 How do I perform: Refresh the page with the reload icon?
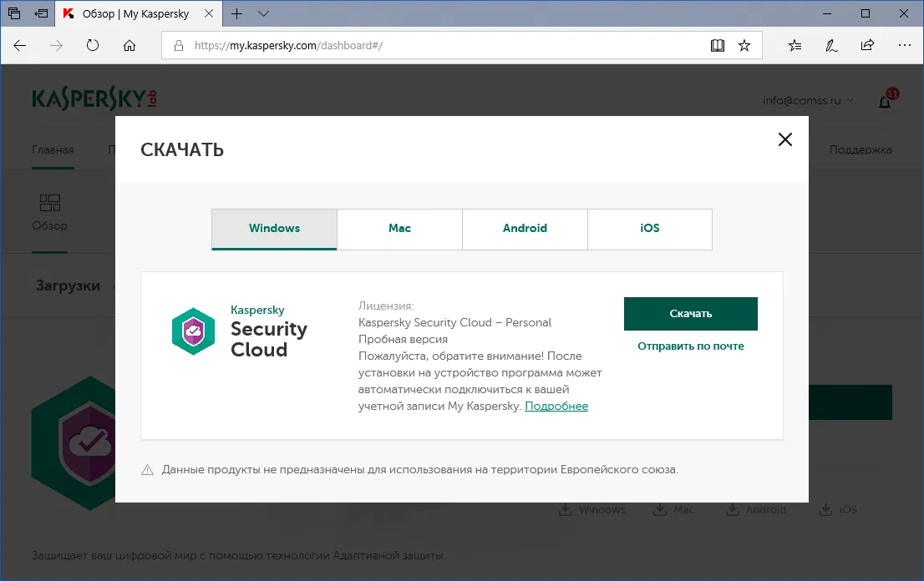click(91, 45)
